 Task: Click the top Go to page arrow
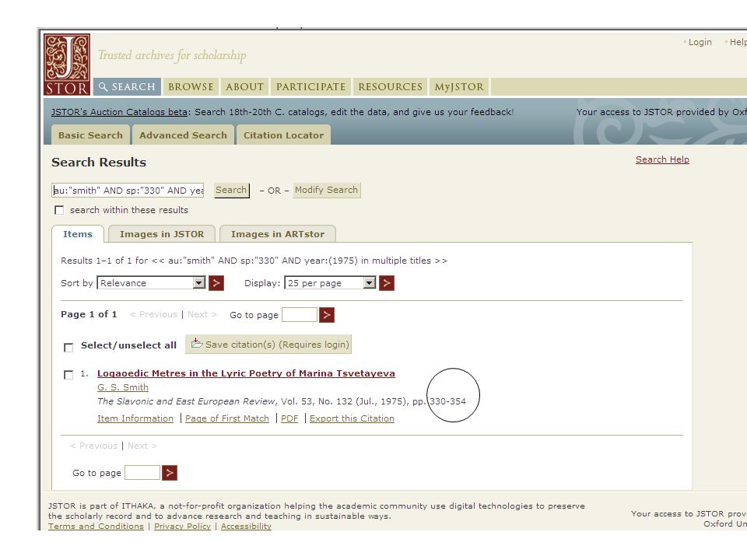[x=326, y=315]
